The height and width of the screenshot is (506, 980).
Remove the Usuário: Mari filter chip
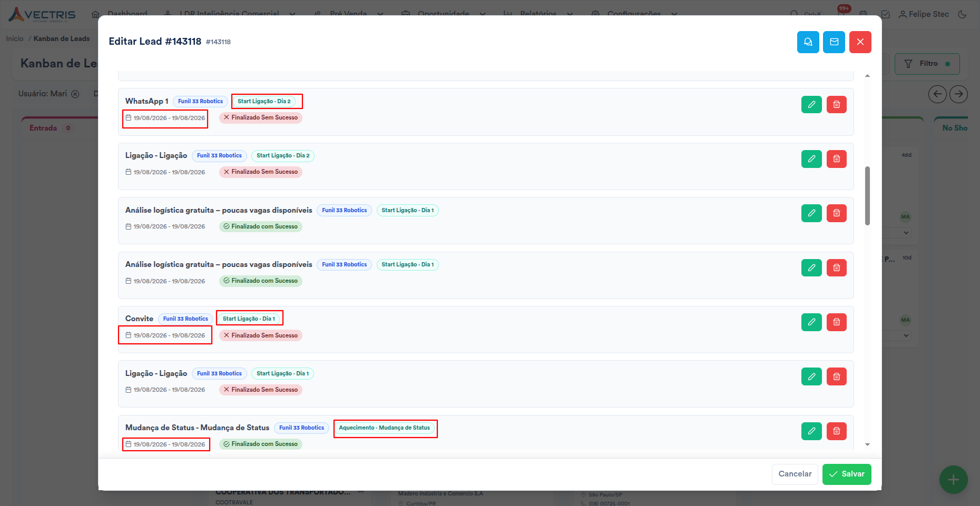[x=75, y=94]
